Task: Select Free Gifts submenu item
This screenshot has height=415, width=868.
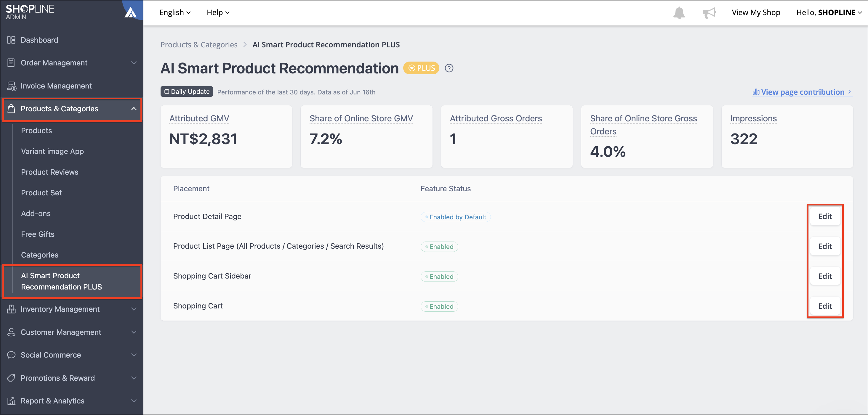Action: (x=38, y=234)
